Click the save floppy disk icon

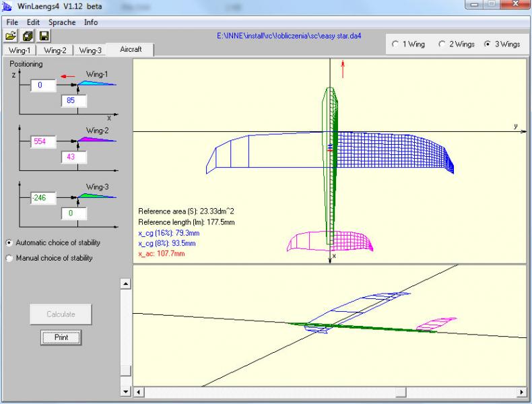(x=44, y=36)
